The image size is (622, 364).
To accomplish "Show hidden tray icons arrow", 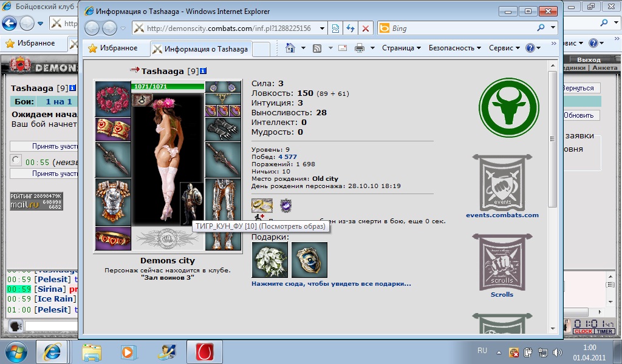I will point(499,352).
